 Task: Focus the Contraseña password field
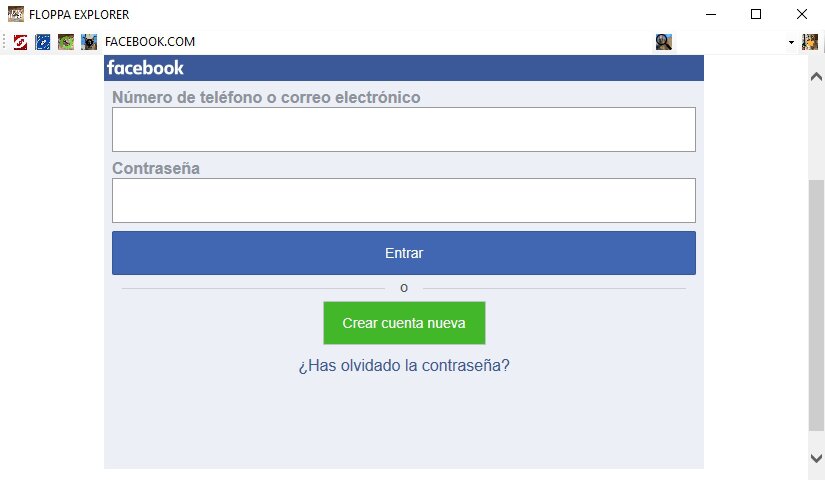404,201
